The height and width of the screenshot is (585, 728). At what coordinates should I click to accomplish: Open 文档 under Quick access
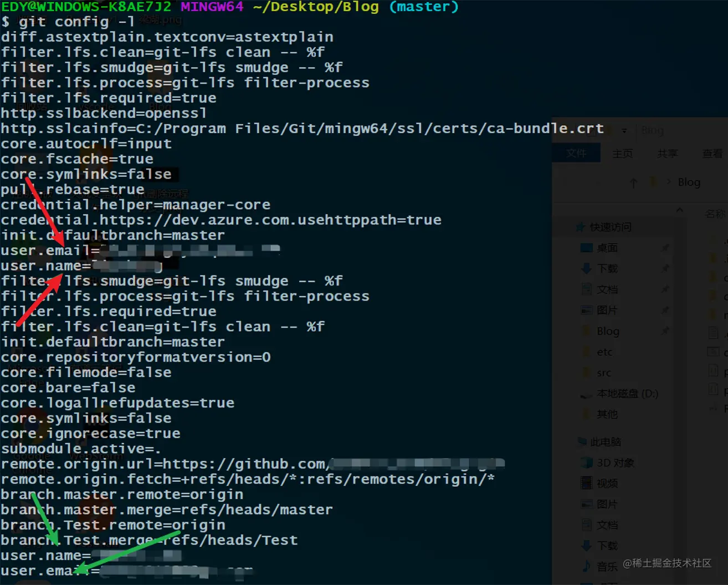click(x=607, y=289)
